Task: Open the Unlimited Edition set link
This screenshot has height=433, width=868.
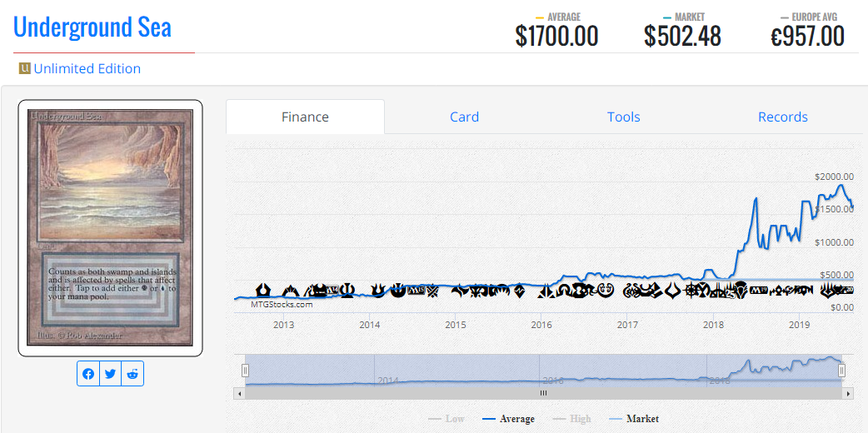Action: point(87,68)
